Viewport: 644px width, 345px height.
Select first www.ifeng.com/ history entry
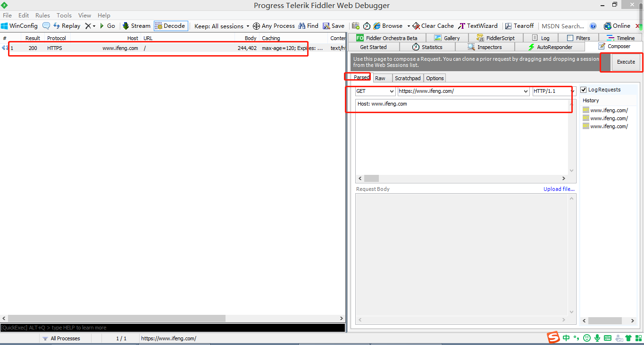tap(605, 110)
